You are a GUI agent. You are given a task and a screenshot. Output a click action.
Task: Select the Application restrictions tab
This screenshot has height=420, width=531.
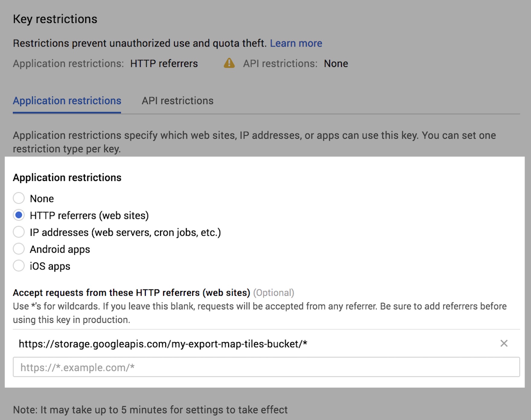[x=67, y=101]
